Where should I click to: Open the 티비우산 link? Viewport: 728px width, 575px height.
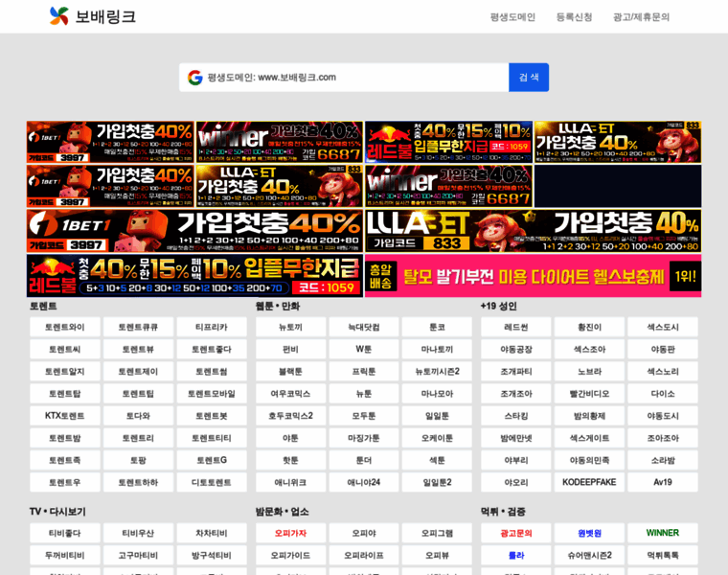click(x=138, y=533)
